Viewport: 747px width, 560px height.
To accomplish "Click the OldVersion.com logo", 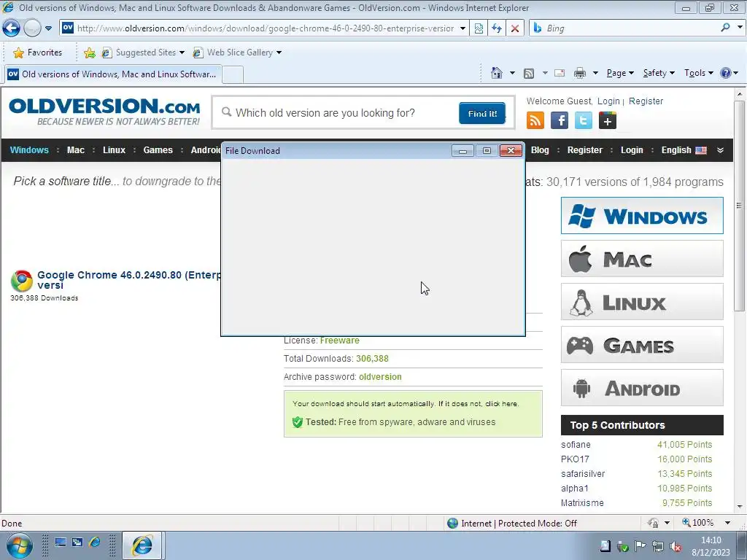I will pyautogui.click(x=105, y=112).
